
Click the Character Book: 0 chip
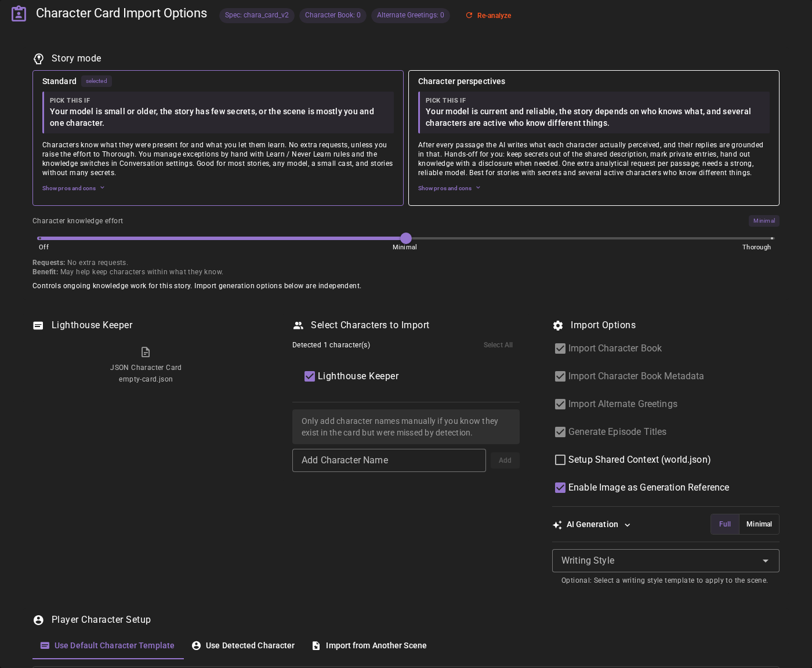[333, 15]
